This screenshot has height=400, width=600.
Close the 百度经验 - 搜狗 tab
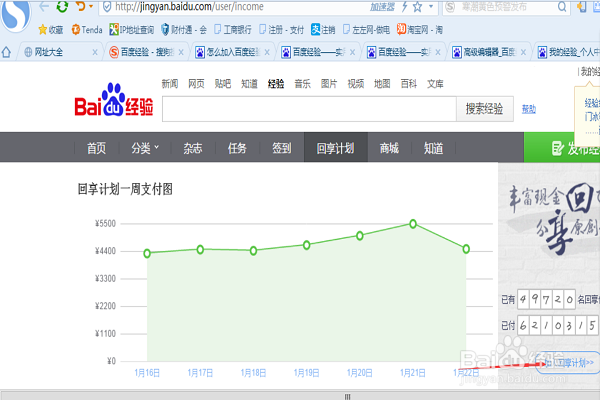pyautogui.click(x=181, y=52)
